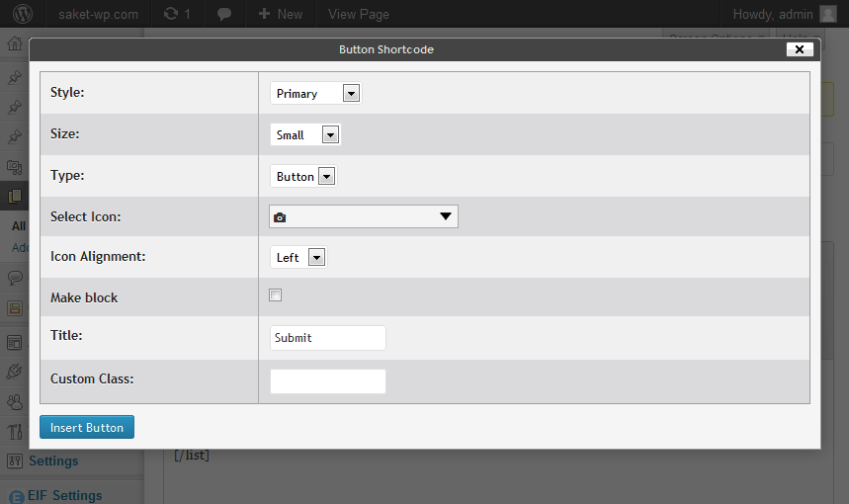849x504 pixels.
Task: Open the Media icon in sidebar
Action: pos(15,167)
